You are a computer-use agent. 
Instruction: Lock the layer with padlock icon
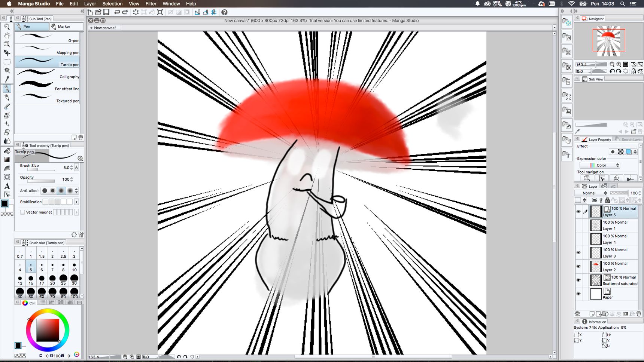[x=607, y=200]
